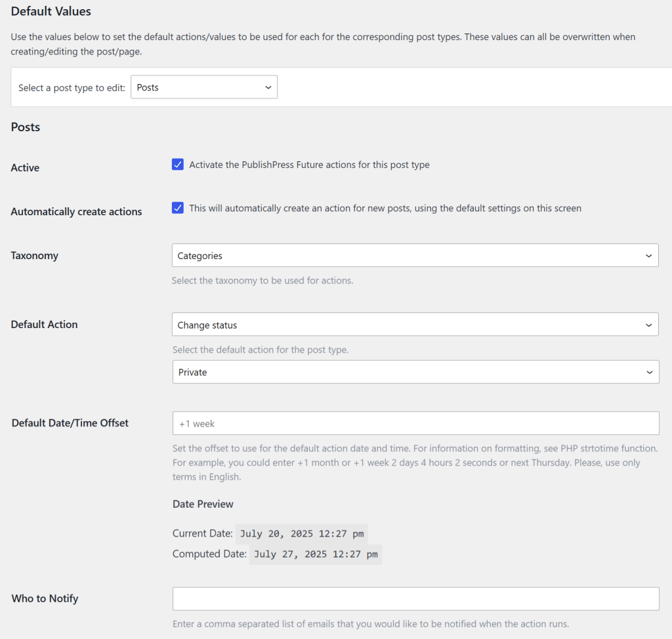Viewport: 672px width, 639px height.
Task: Click the Who to Notify label
Action: (45, 598)
